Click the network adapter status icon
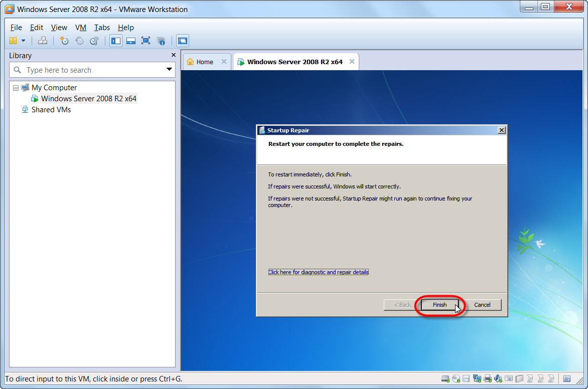Image resolution: width=588 pixels, height=389 pixels. click(477, 379)
